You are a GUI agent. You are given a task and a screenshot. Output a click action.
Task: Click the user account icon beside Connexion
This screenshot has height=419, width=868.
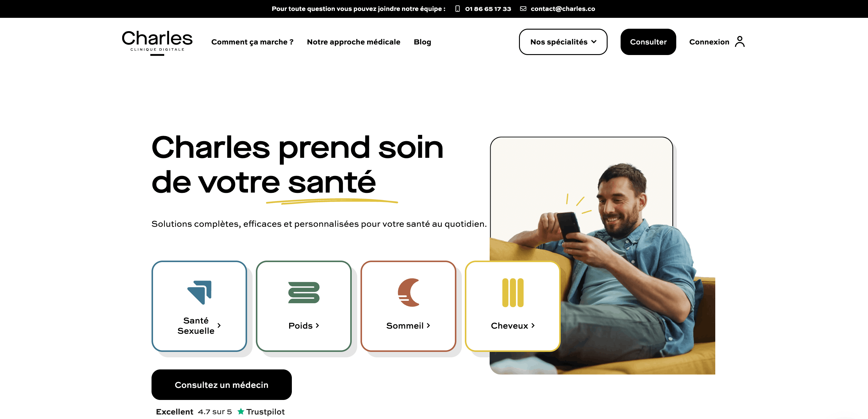coord(740,42)
